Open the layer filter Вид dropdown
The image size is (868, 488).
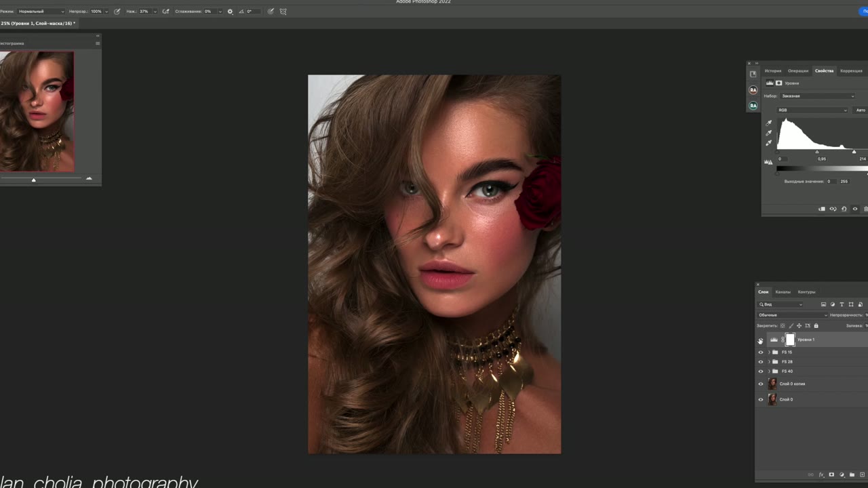click(781, 304)
